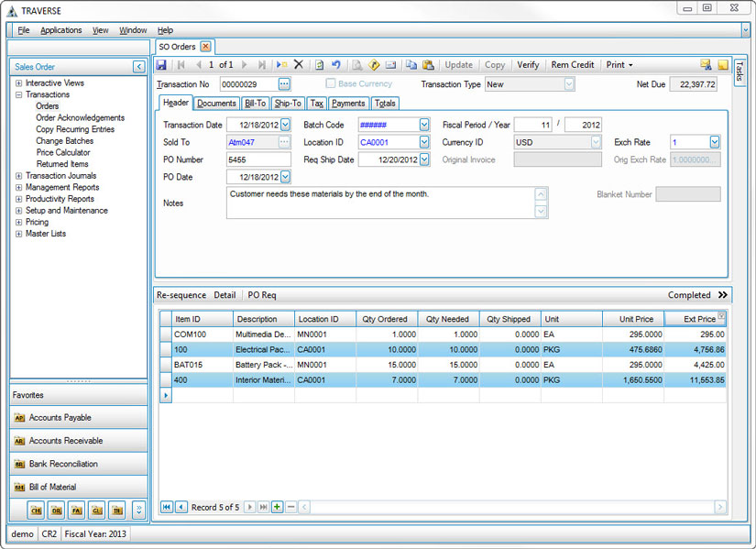Open the Window menu

[x=133, y=30]
